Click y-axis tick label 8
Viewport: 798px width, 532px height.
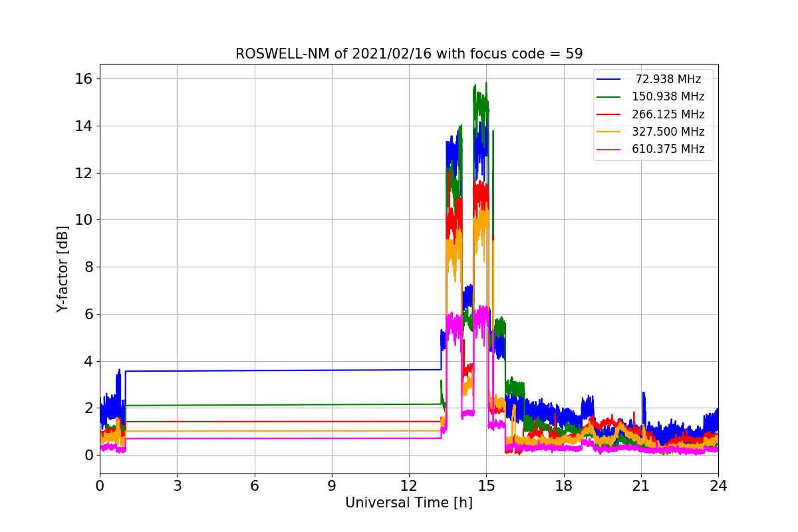[88, 267]
